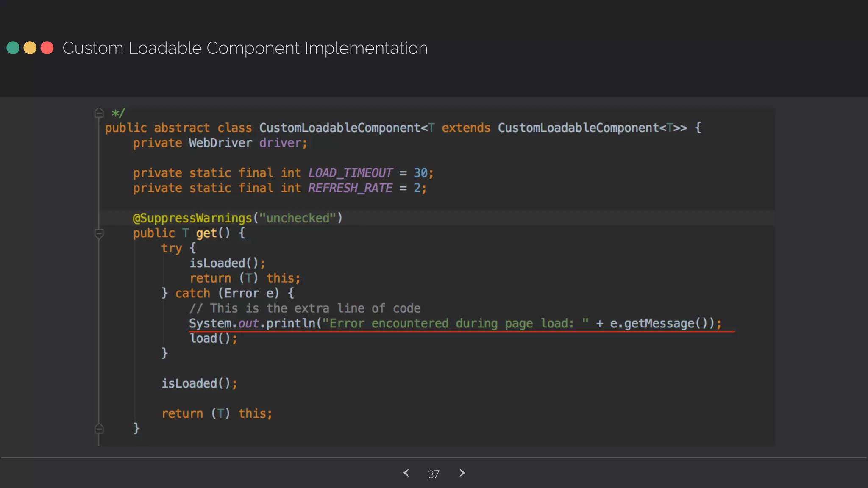Click the load(); call in catch block
The height and width of the screenshot is (488, 868).
coord(213,338)
